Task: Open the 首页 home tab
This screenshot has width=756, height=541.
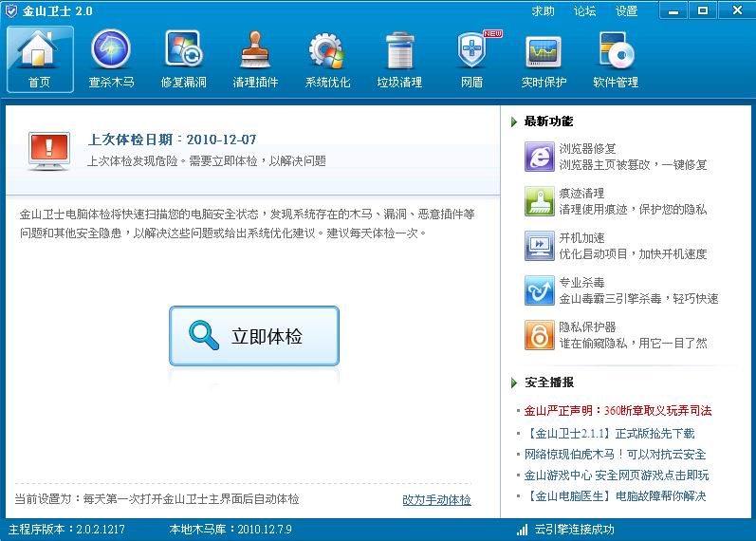Action: click(40, 60)
